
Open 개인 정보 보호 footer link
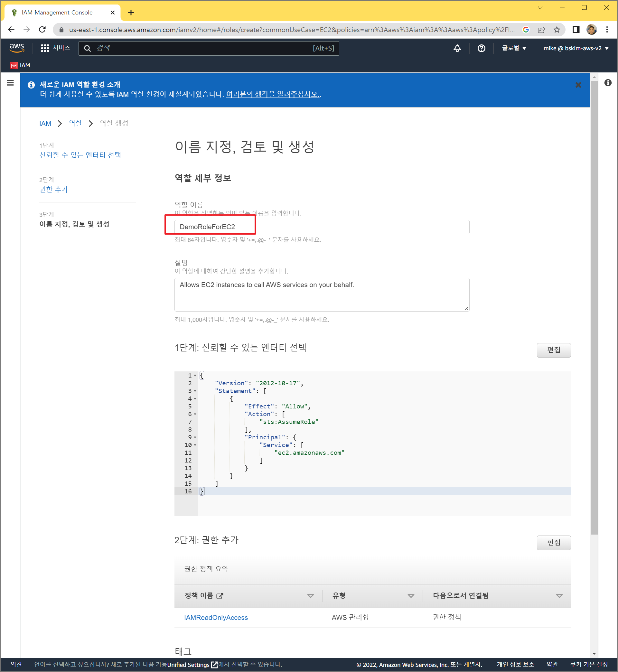515,665
